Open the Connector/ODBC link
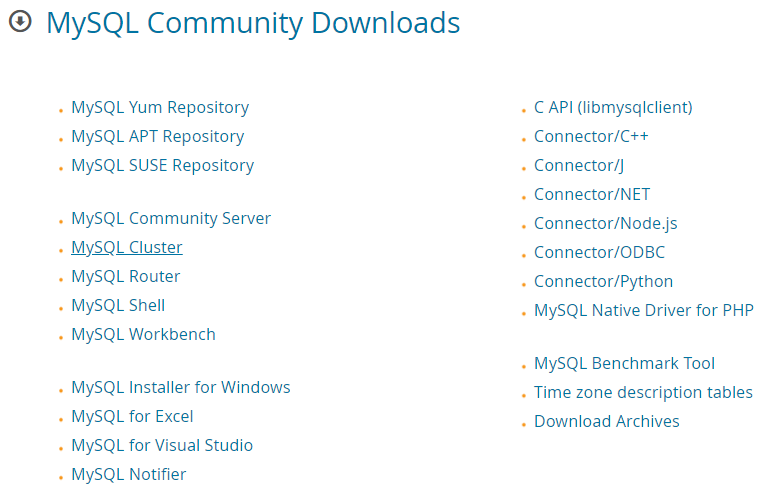This screenshot has height=494, width=774. [599, 253]
